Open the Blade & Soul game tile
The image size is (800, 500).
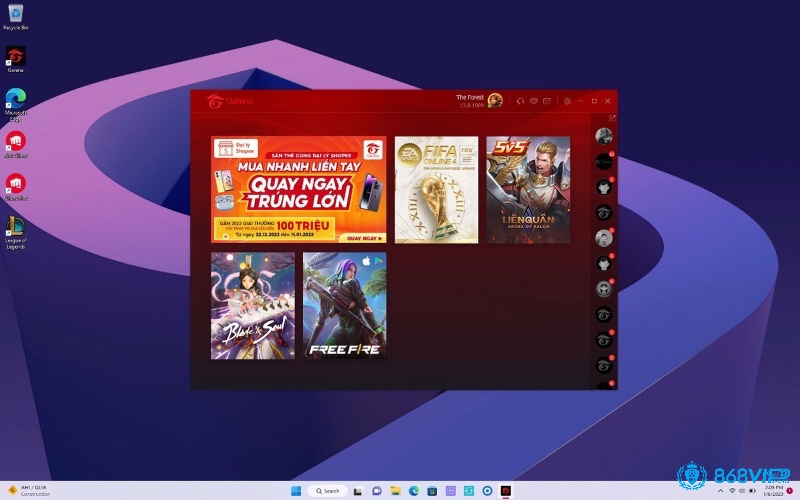click(x=253, y=306)
